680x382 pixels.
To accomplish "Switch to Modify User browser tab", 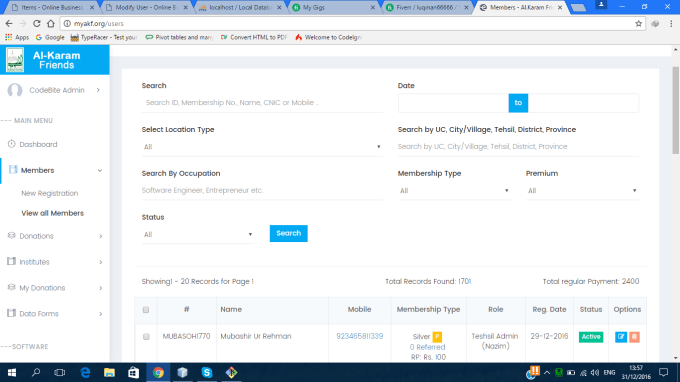I will (147, 7).
